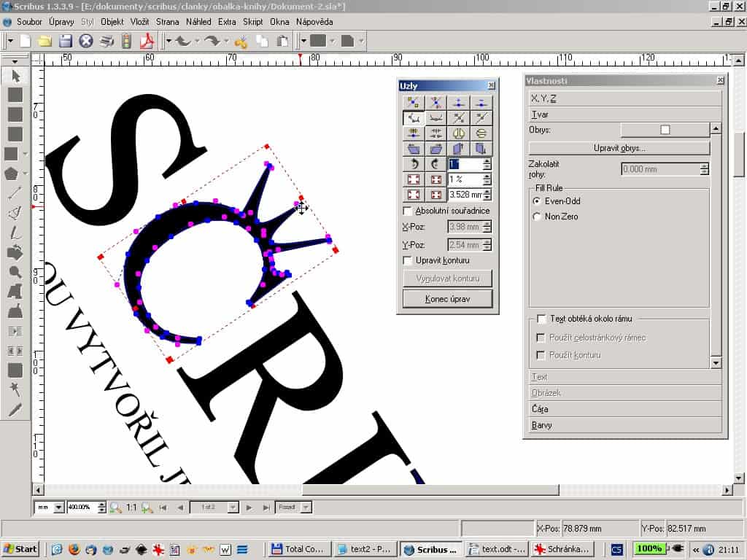Toggle Text obtéká okolo rámu checkbox
747x560 pixels.
click(x=541, y=319)
